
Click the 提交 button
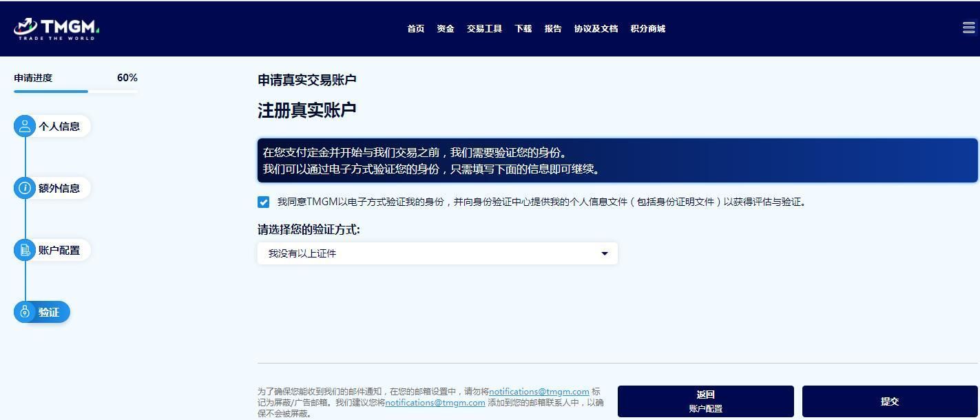point(890,401)
